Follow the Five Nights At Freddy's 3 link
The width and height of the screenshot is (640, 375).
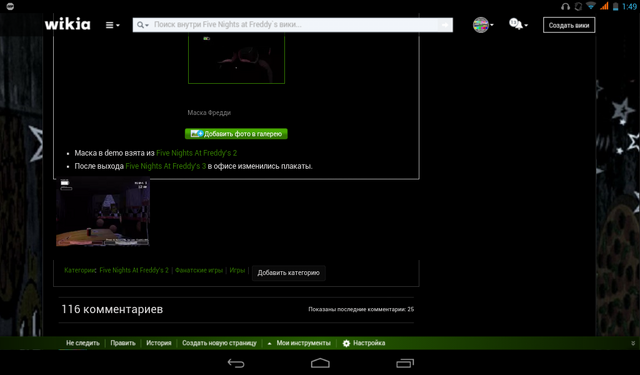click(x=165, y=166)
